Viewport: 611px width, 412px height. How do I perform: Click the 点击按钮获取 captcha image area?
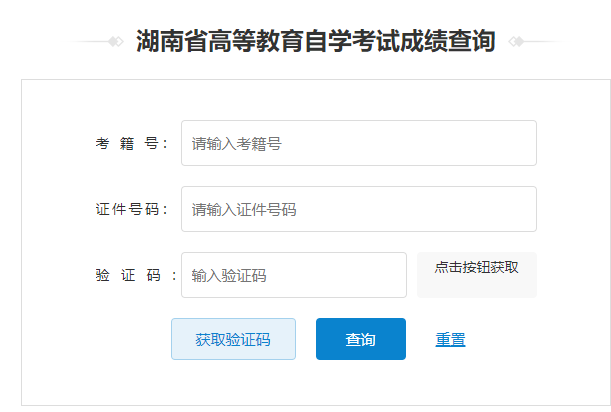click(477, 275)
